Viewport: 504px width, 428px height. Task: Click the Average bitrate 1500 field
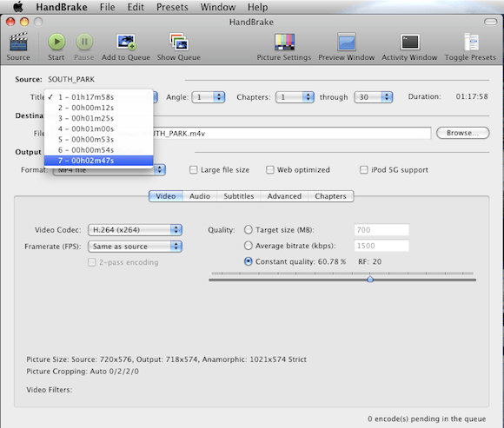coord(381,246)
